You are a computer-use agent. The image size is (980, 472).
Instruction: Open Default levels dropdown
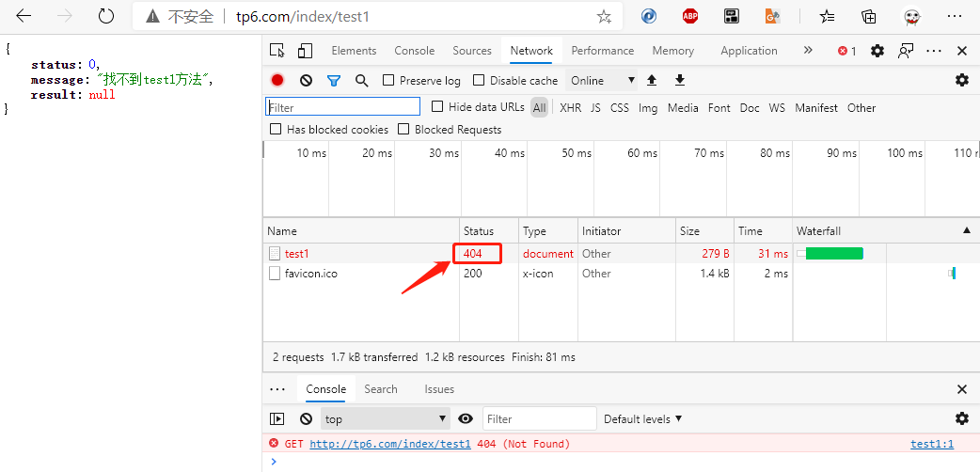pos(642,418)
